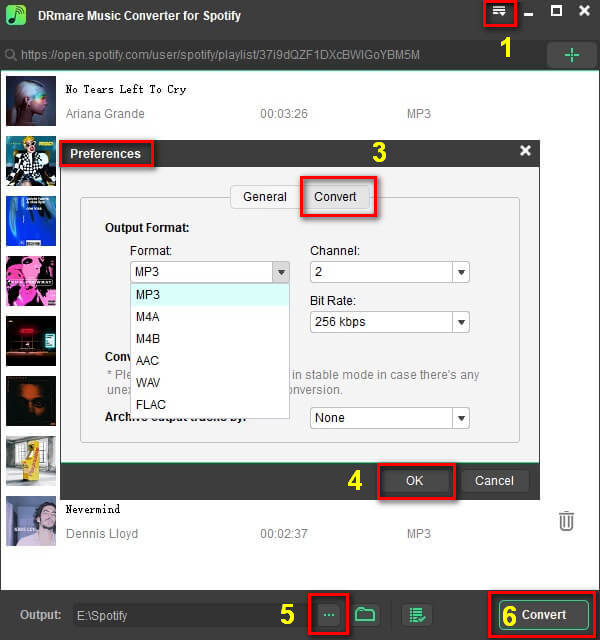Click the dark red neon album cover

31,341
